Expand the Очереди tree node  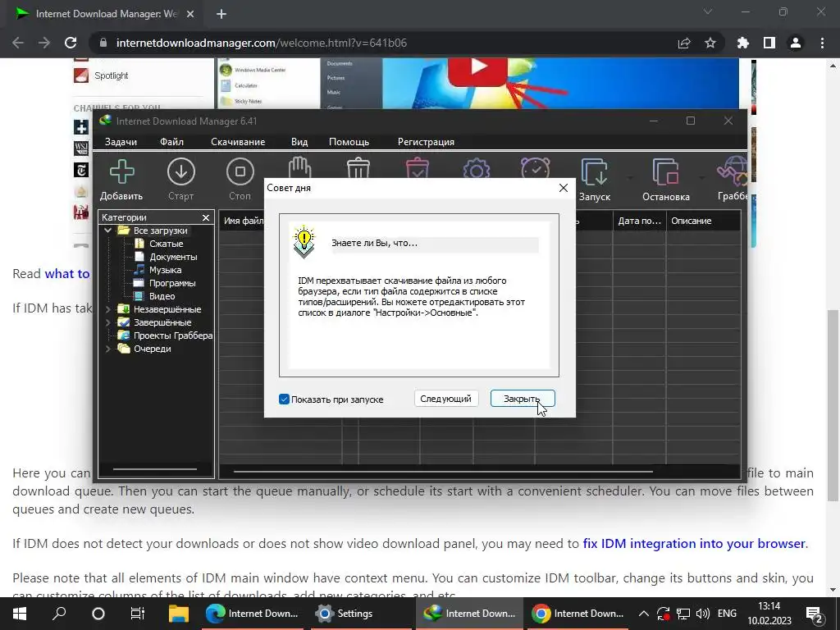[107, 349]
